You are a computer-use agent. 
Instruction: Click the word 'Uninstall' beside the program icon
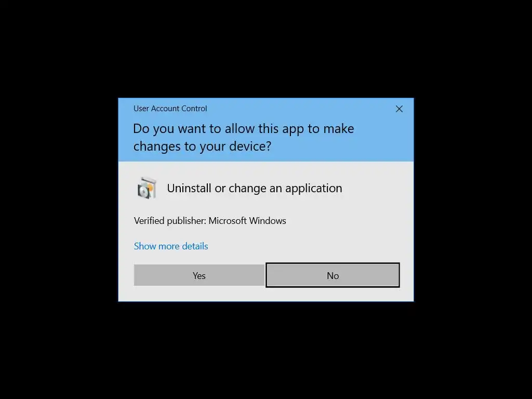(189, 188)
